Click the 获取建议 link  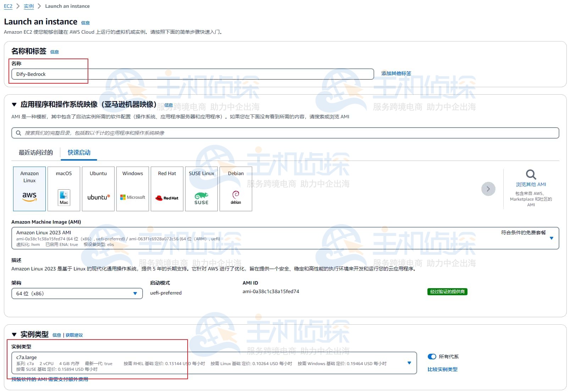point(74,335)
